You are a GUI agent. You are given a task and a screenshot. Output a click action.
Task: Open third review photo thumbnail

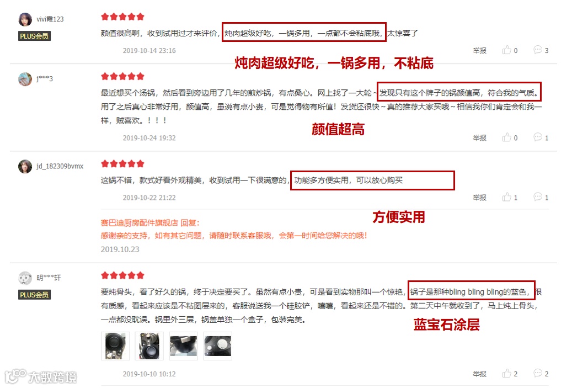[183, 346]
